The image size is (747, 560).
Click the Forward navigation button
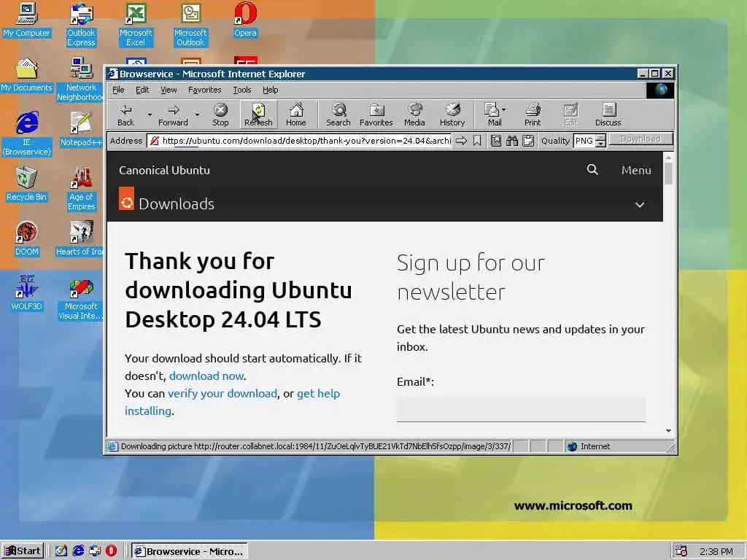pyautogui.click(x=173, y=114)
